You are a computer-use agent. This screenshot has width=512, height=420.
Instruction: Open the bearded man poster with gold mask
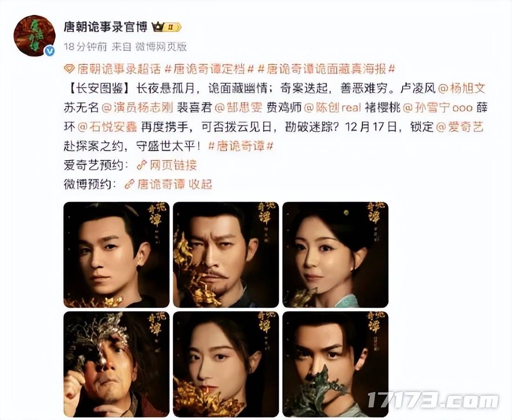coord(226,255)
